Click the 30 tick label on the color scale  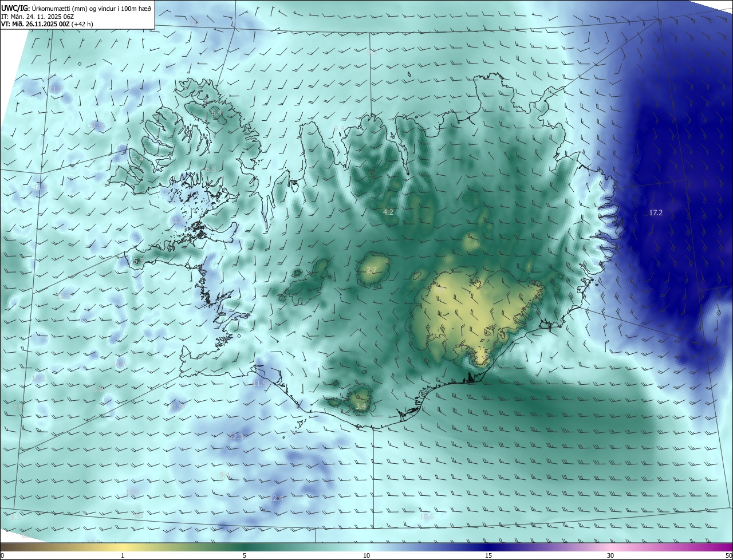tap(610, 555)
